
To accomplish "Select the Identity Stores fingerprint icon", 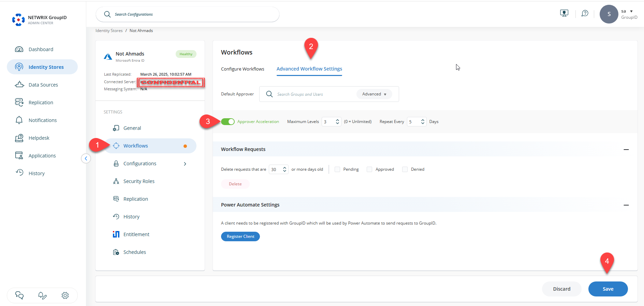I will pos(19,67).
